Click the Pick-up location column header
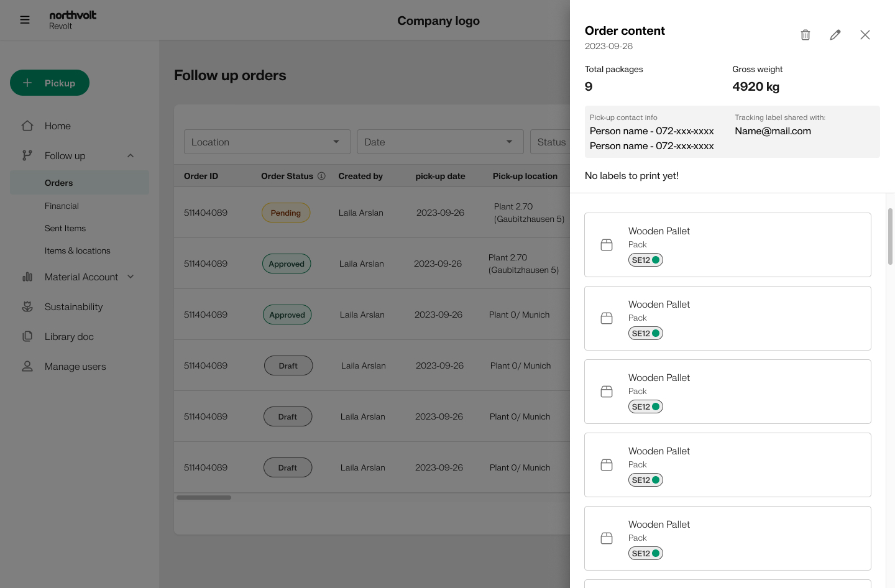 [x=525, y=176]
